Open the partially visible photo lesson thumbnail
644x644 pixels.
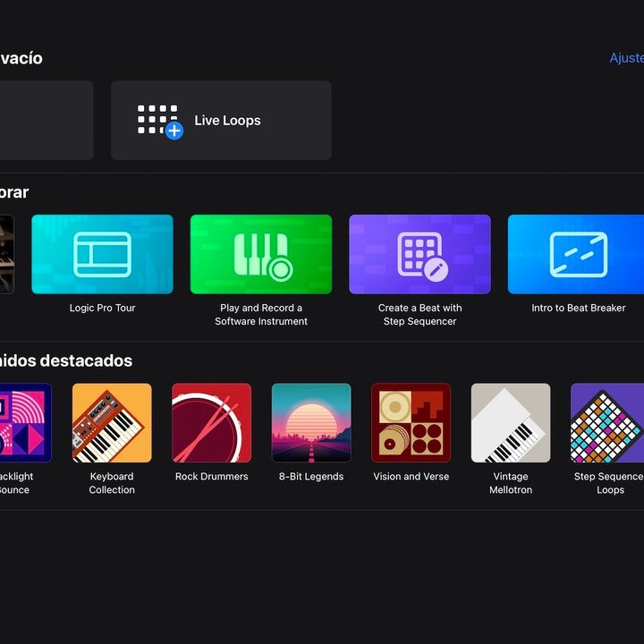point(7,254)
